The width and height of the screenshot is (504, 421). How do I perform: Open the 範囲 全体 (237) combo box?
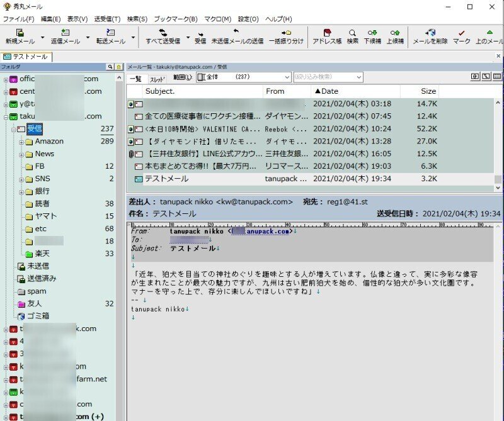(x=243, y=77)
